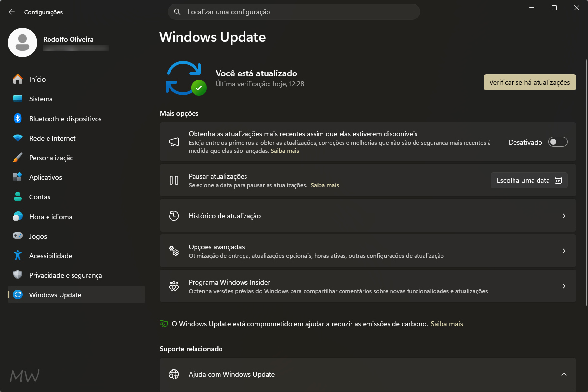
Task: Click the gears icon for Opções avançadas
Action: [x=174, y=251]
